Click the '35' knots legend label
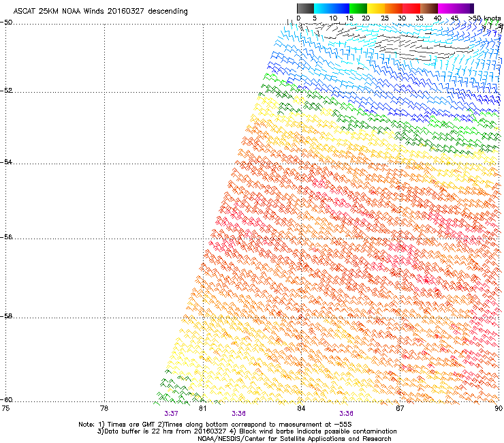The image size is (504, 443). (x=420, y=18)
